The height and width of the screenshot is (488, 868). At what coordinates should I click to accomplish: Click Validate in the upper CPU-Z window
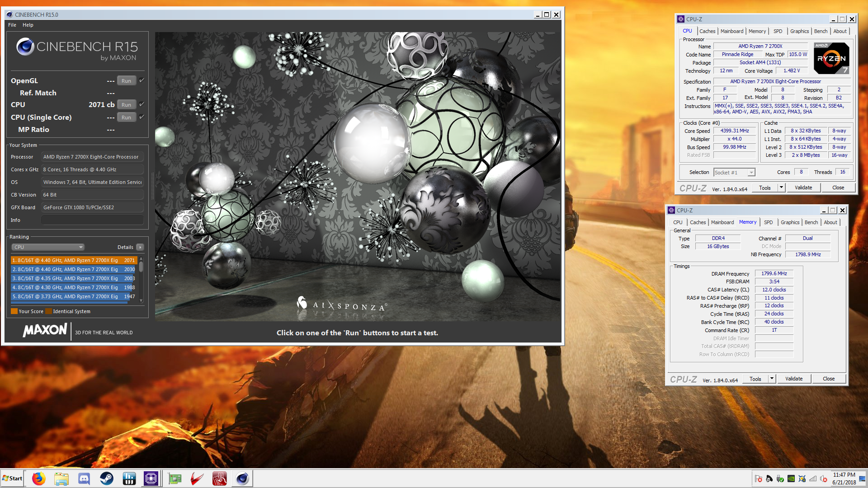click(803, 188)
